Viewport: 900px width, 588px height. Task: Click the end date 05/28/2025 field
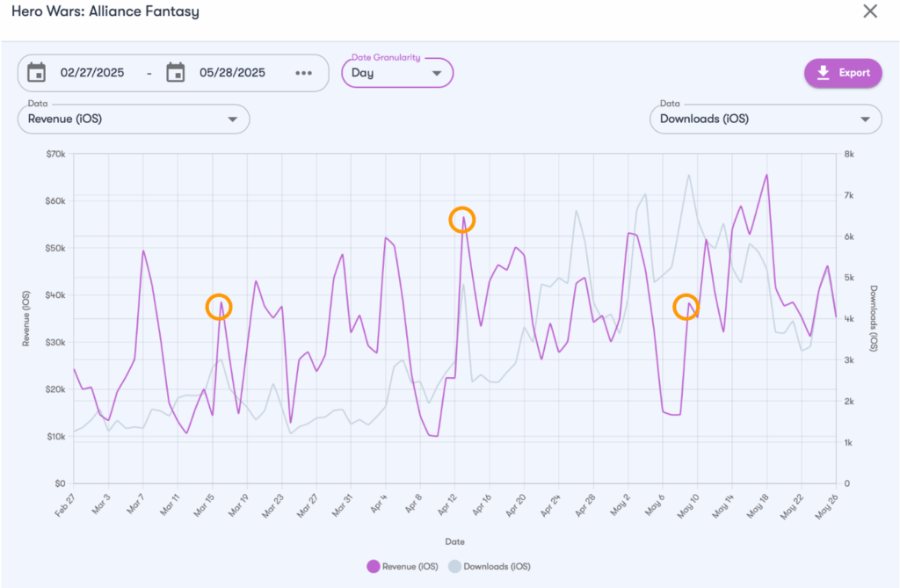[233, 73]
